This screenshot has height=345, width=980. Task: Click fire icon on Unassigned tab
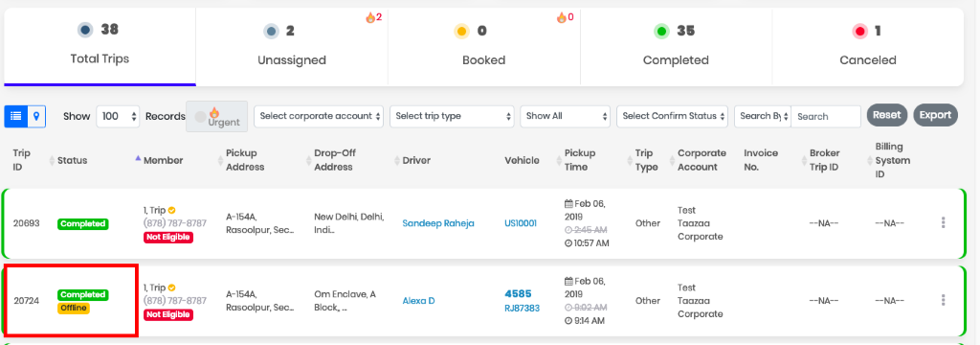click(x=370, y=17)
